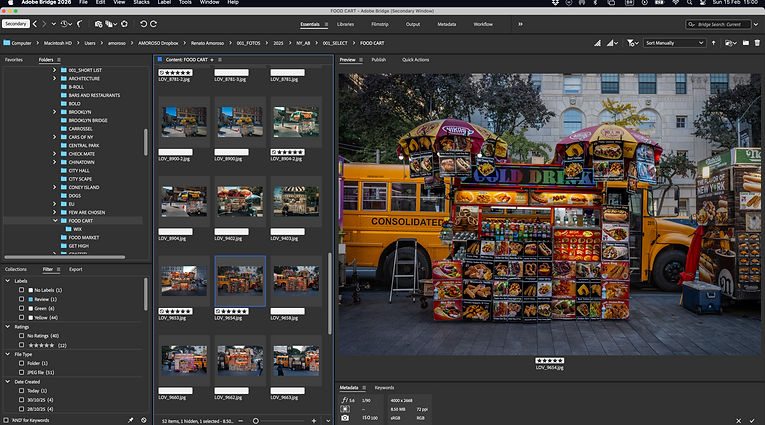
Task: Open the Stacks menu
Action: 141,2
